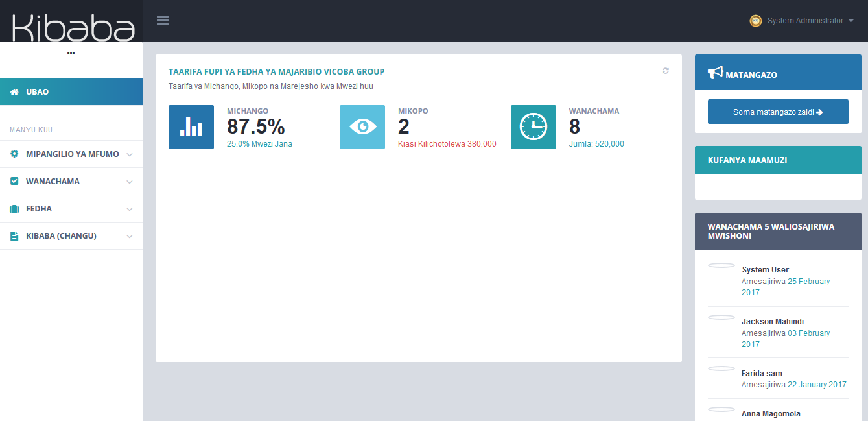Viewport: 868px width, 421px height.
Task: Click the Soma matangazo zaidi button
Action: pyautogui.click(x=777, y=111)
